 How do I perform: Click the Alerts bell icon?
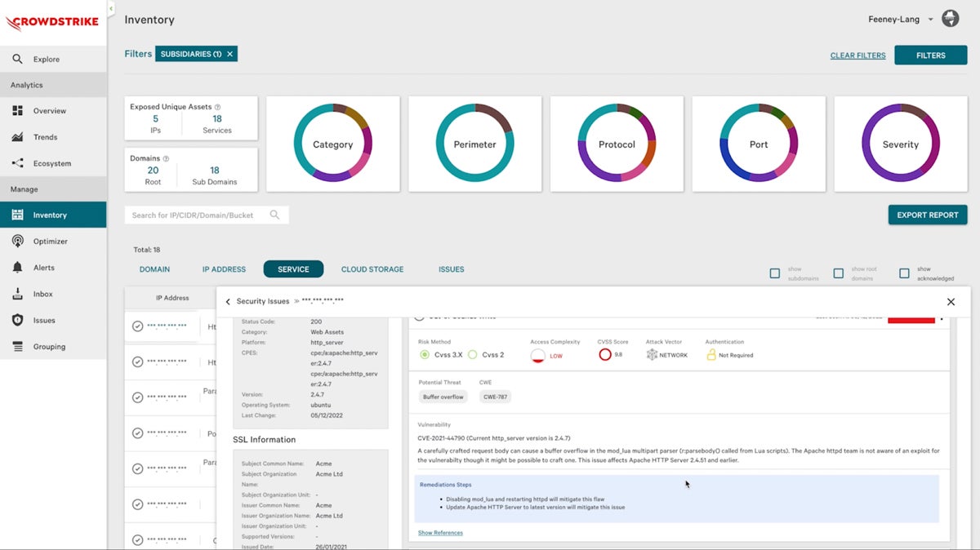coord(17,268)
